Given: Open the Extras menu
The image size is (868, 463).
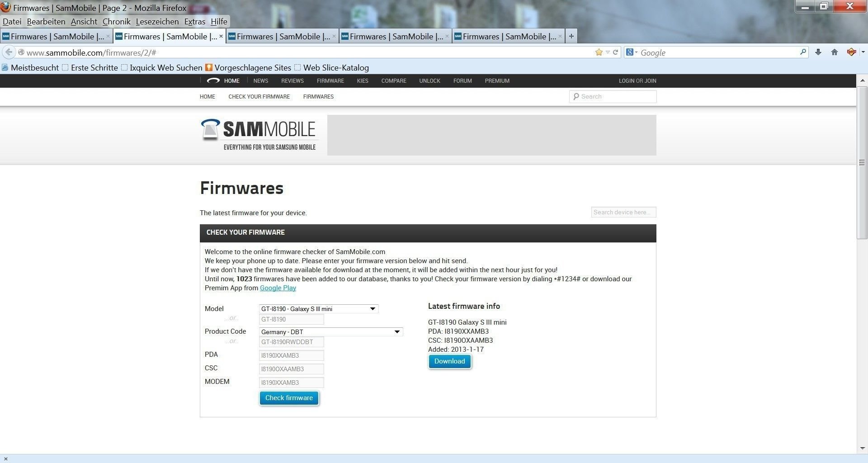Looking at the screenshot, I should coord(195,22).
